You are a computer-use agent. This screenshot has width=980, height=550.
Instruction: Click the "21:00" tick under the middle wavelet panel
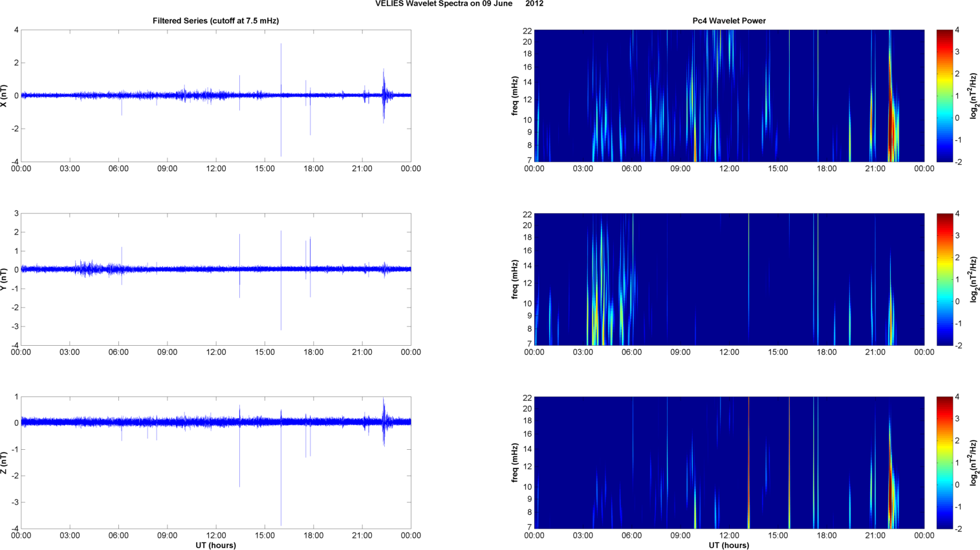pos(875,352)
